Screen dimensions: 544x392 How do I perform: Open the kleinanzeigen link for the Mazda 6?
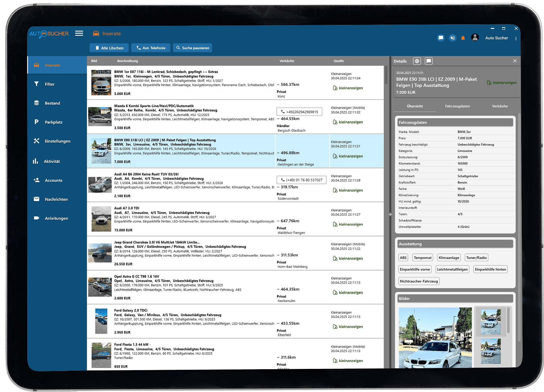[348, 122]
